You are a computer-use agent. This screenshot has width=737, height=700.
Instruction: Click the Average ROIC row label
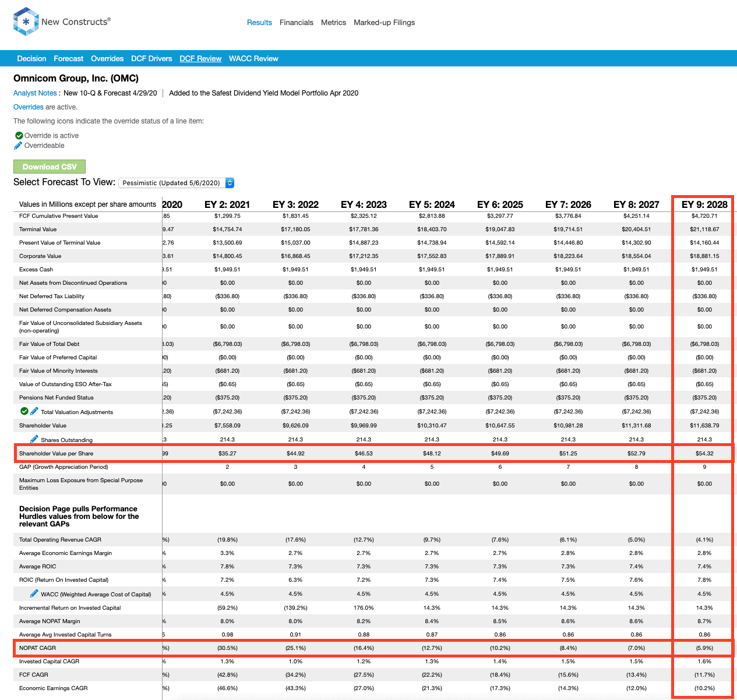point(38,567)
